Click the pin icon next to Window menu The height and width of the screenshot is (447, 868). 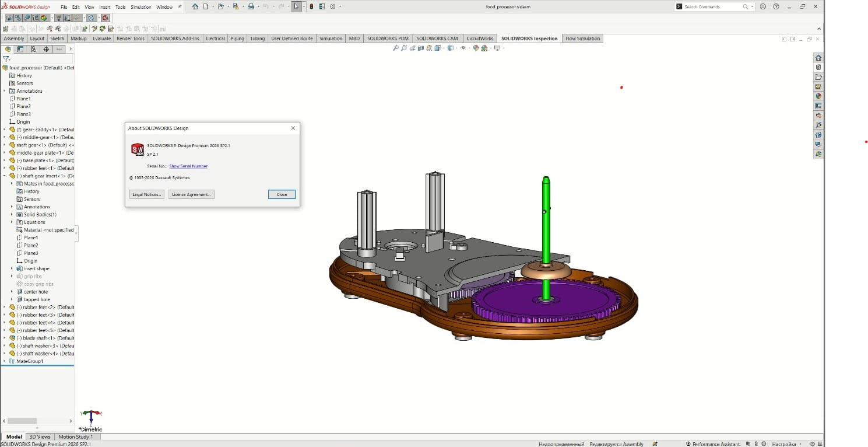coord(180,7)
